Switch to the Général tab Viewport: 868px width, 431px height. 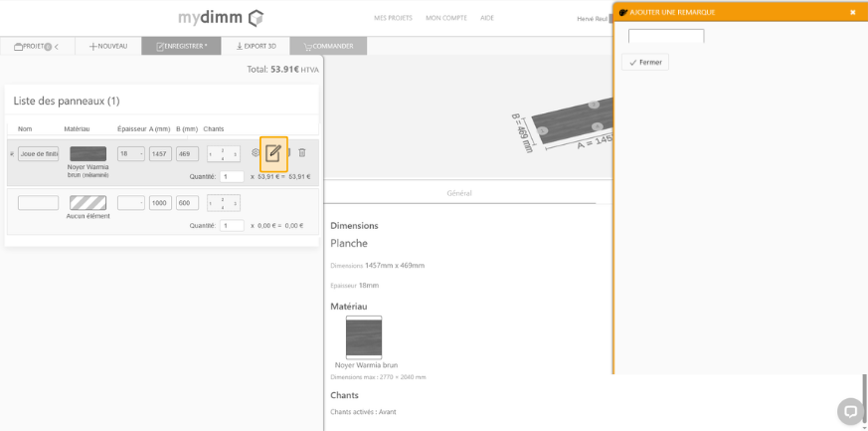[459, 192]
